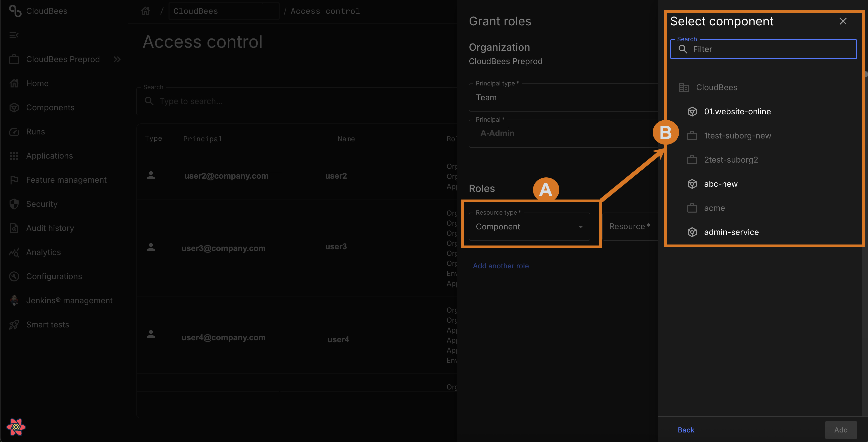Viewport: 868px width, 442px height.
Task: Select the abc-new component
Action: 720,184
